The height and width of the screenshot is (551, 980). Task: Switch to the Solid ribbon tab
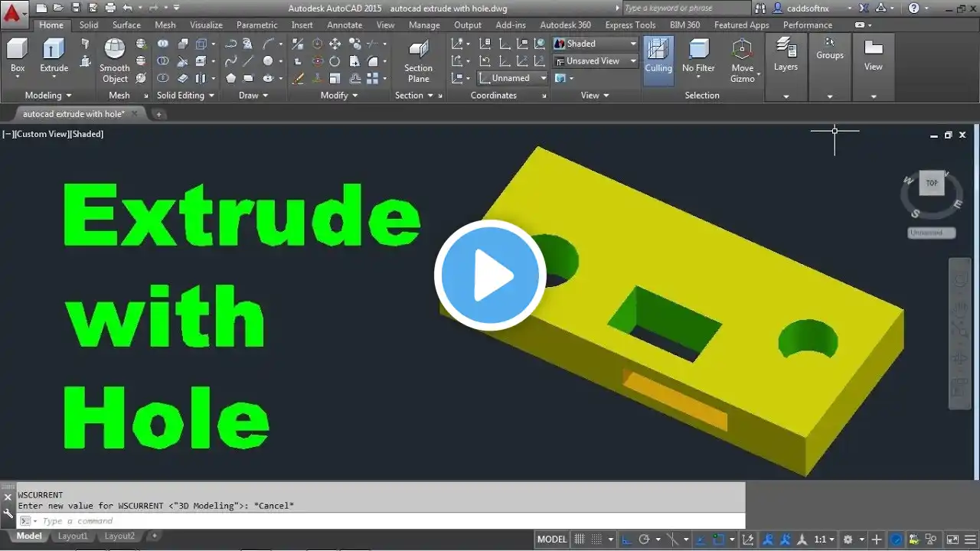[x=89, y=25]
